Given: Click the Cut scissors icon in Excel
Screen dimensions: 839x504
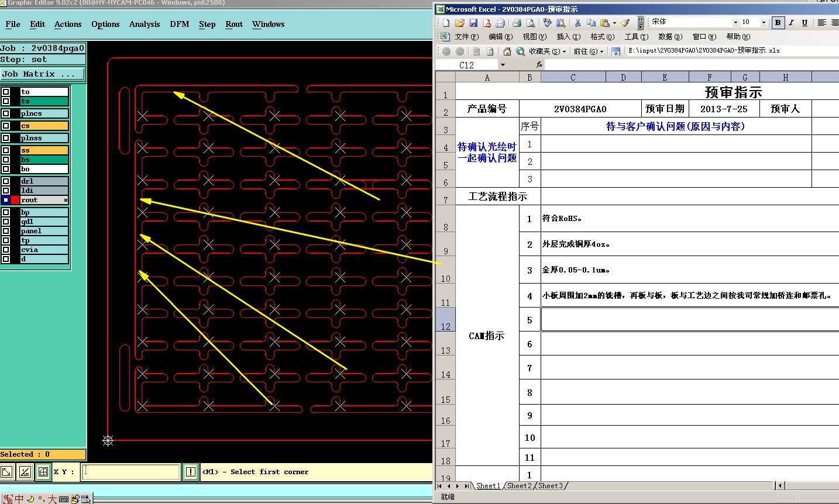Looking at the screenshot, I should [x=577, y=23].
